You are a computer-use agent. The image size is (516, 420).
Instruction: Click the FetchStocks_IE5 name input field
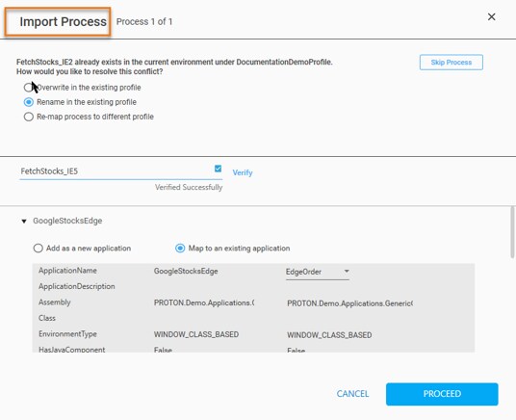pyautogui.click(x=116, y=171)
